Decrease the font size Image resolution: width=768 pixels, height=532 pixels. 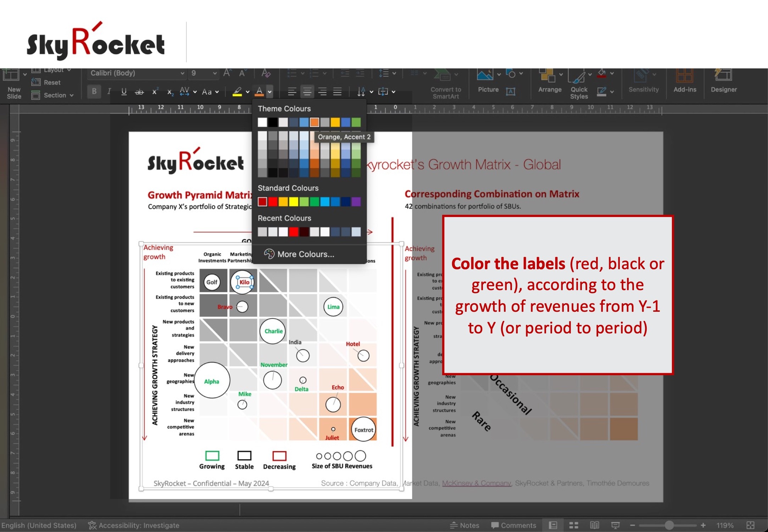point(243,73)
